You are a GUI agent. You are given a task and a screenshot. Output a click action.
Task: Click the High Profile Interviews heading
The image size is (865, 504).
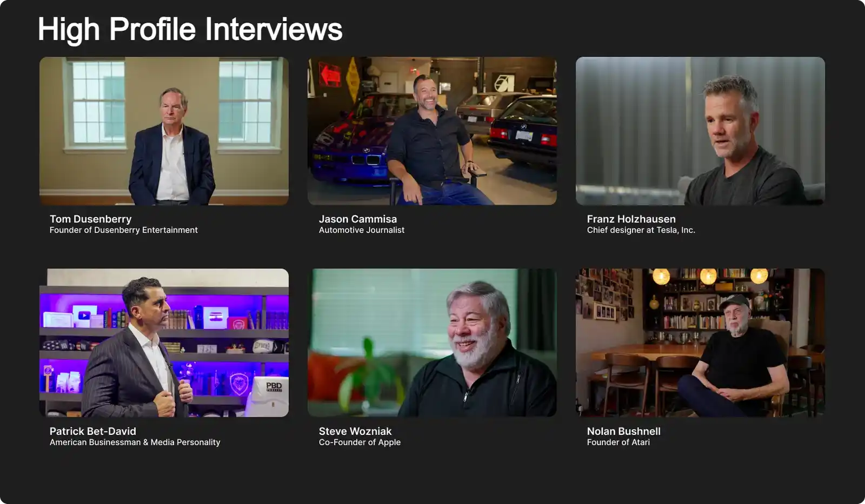[190, 29]
